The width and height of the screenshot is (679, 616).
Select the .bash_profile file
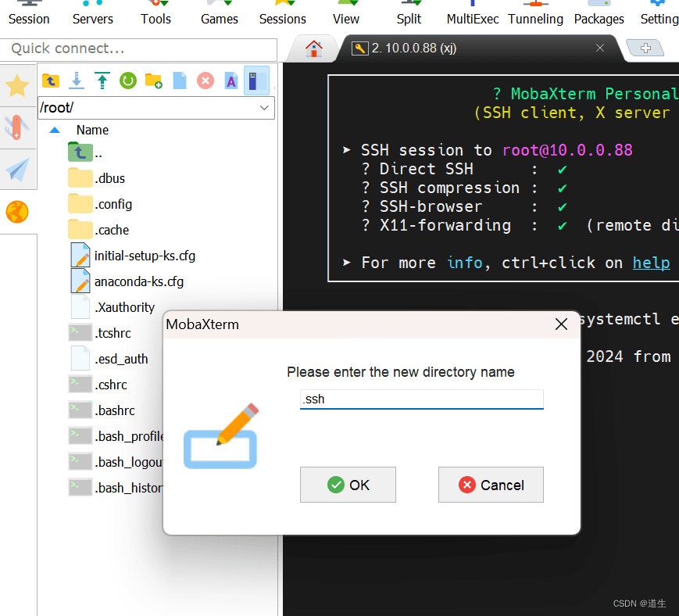point(116,436)
